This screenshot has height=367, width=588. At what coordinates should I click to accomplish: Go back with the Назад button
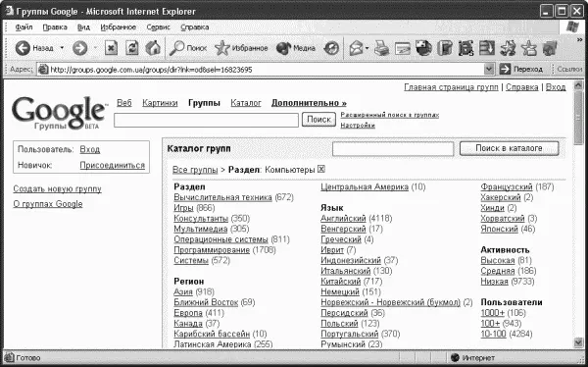coord(34,48)
